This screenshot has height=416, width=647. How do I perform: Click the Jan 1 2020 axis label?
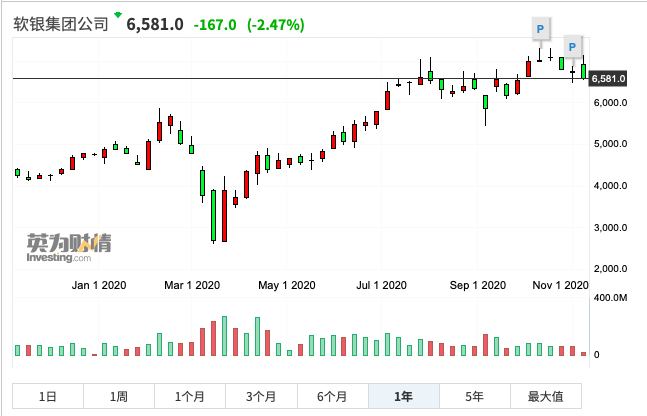pyautogui.click(x=99, y=285)
